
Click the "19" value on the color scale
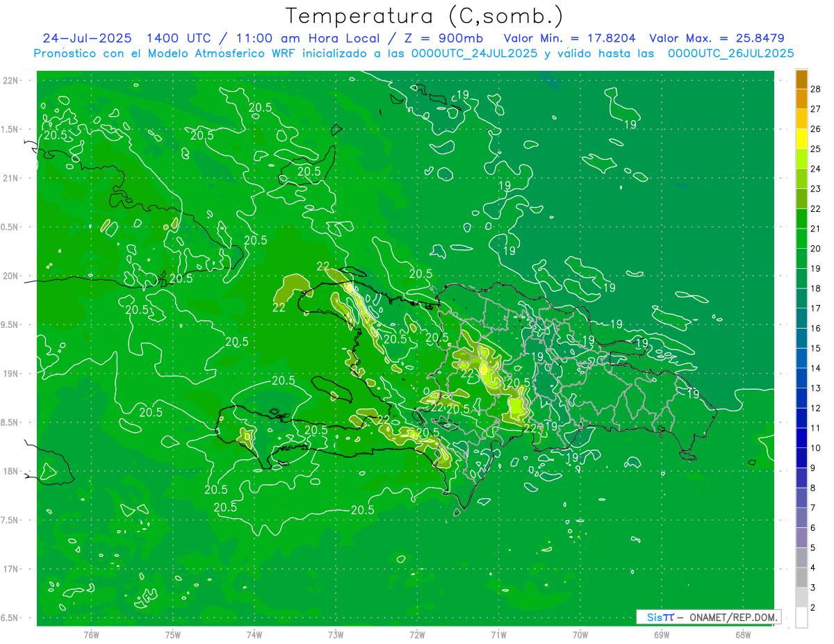[816, 268]
